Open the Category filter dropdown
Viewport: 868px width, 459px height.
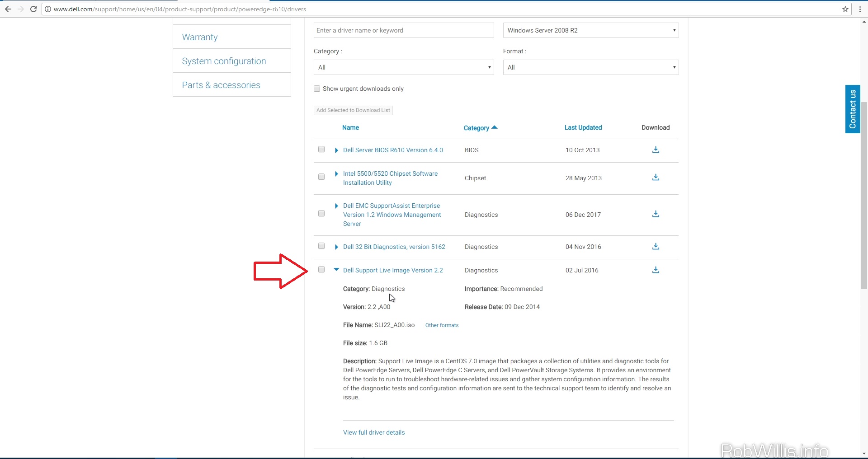tap(404, 67)
